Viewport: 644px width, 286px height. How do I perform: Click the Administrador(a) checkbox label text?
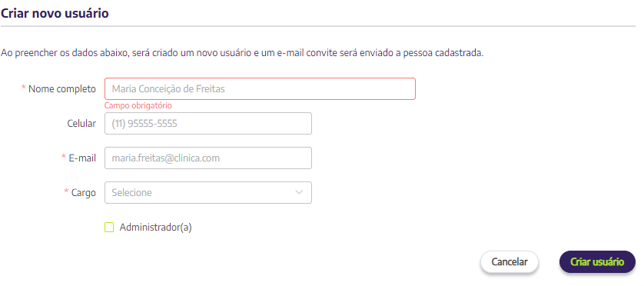tap(156, 228)
